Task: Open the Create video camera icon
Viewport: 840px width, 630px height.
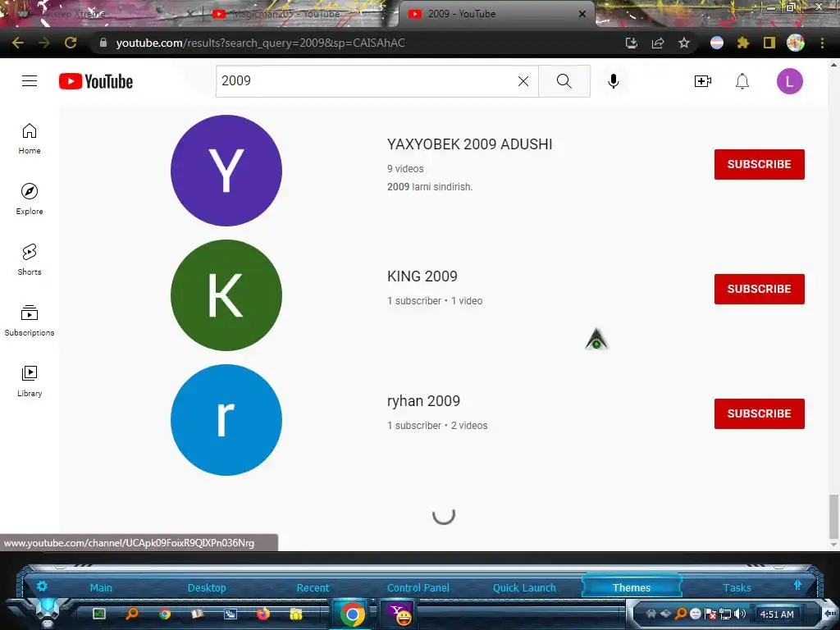Action: (x=702, y=81)
